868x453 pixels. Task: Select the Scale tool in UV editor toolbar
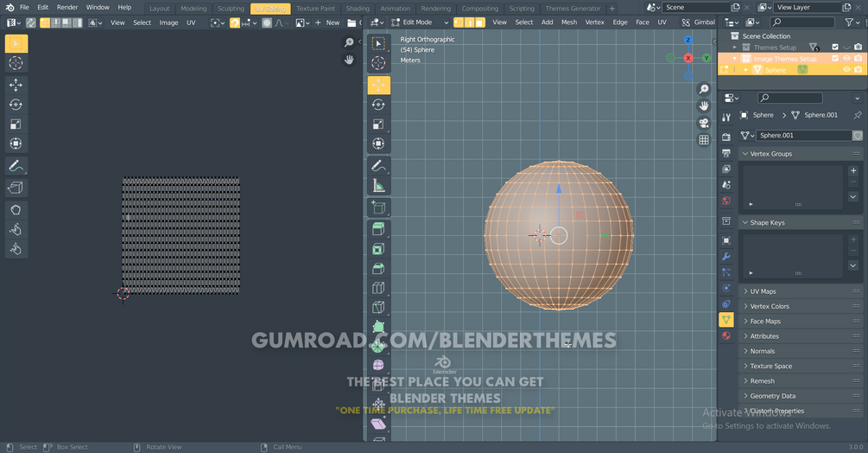pyautogui.click(x=16, y=124)
